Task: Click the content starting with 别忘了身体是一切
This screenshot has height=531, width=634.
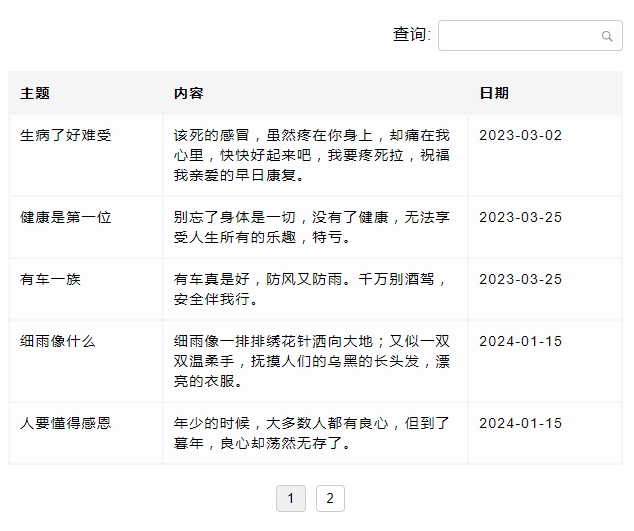Action: (x=311, y=227)
